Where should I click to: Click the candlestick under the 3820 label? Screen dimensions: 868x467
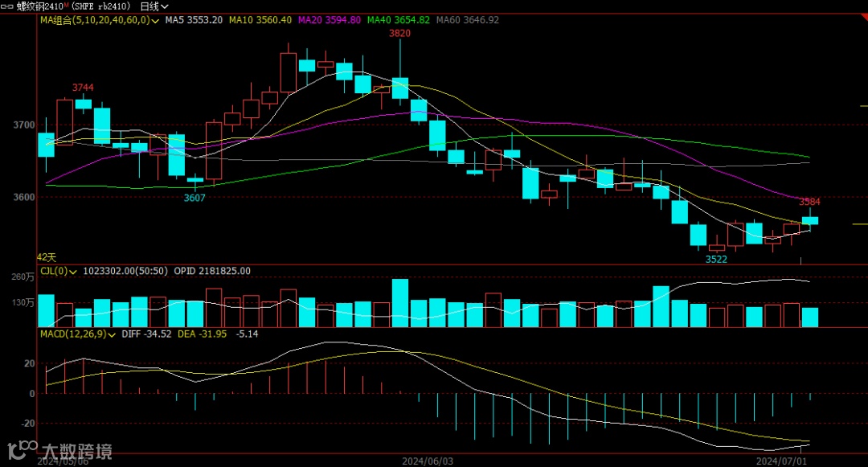(399, 88)
